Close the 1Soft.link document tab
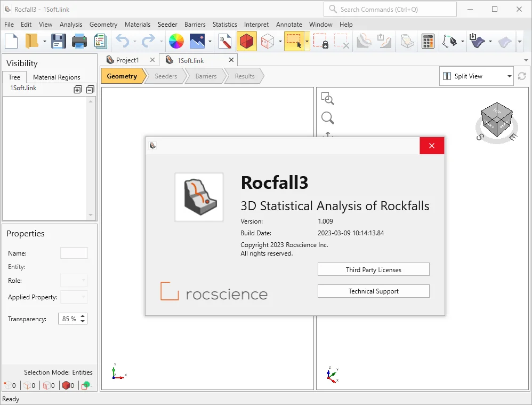532x405 pixels. [x=231, y=60]
